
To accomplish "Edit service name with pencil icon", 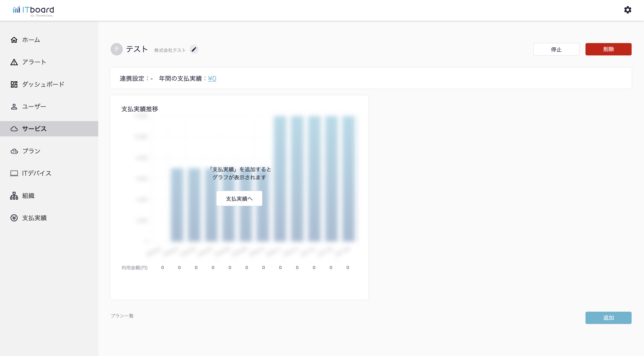I will [194, 49].
